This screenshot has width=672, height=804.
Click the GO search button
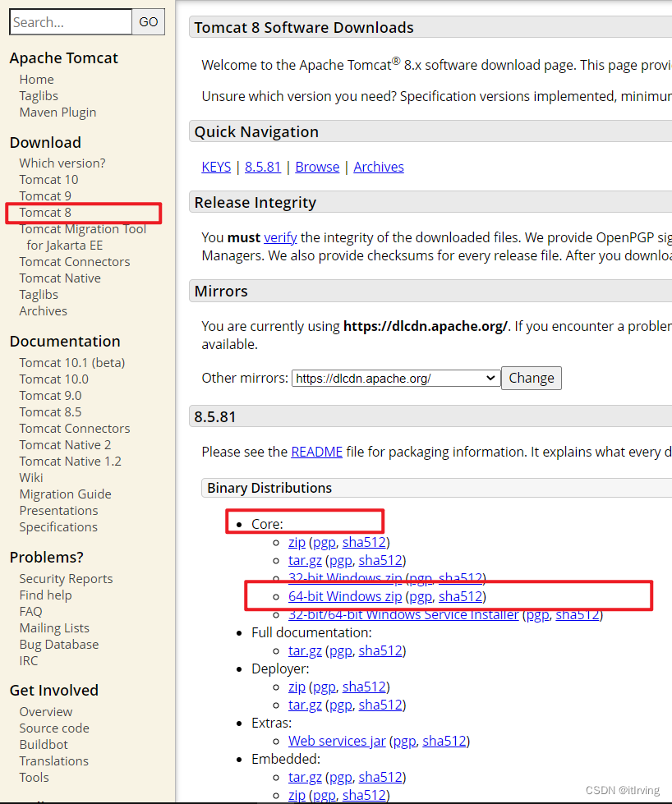pos(148,22)
